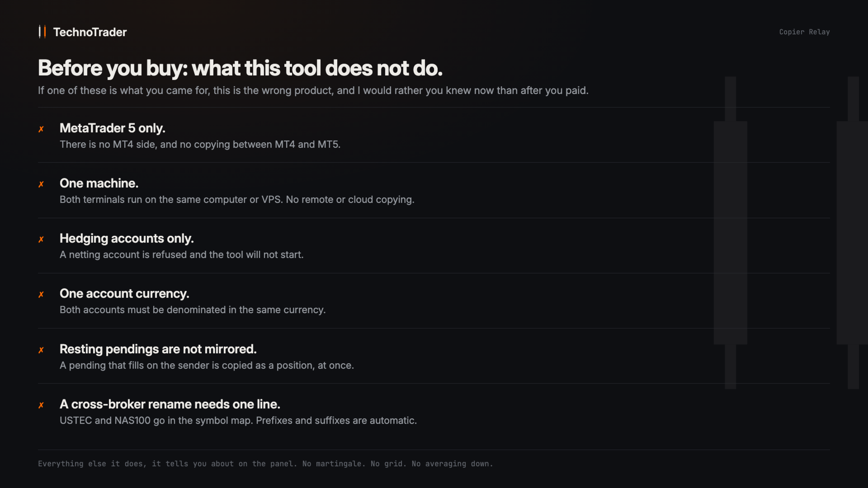Image resolution: width=868 pixels, height=488 pixels.
Task: Click the main Before you buy title
Action: pyautogui.click(x=240, y=68)
